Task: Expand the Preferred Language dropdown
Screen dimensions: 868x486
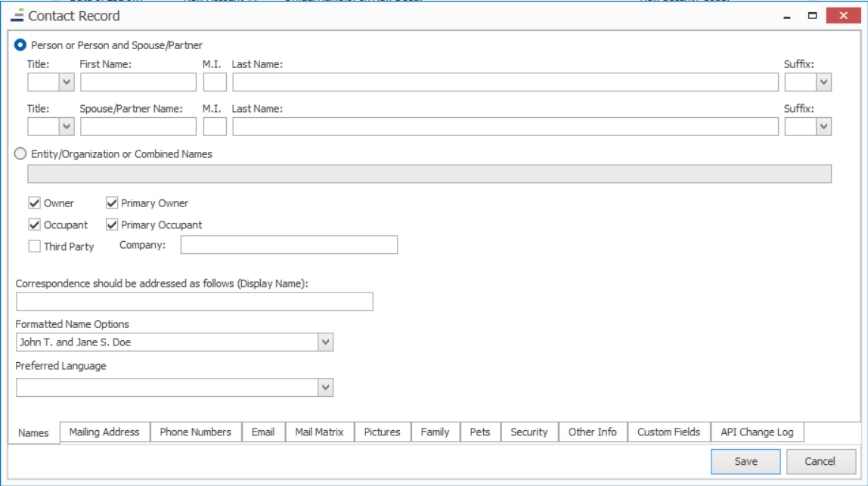Action: pos(325,388)
